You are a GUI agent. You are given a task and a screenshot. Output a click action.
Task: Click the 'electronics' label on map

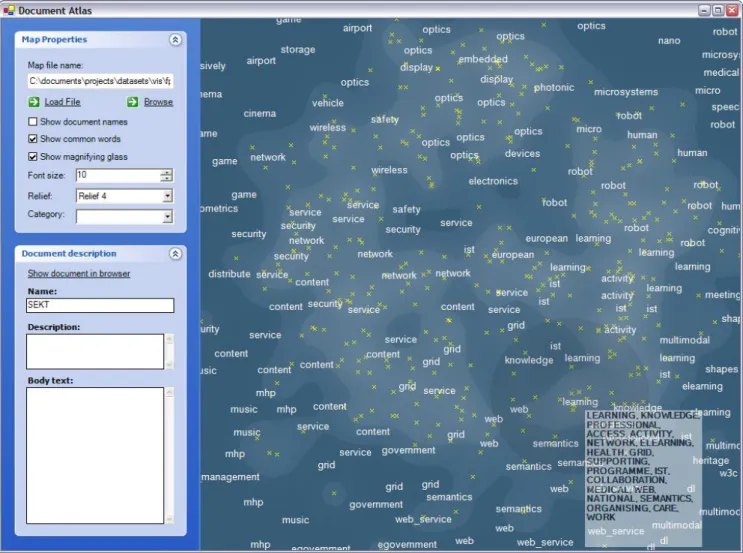[x=493, y=181]
